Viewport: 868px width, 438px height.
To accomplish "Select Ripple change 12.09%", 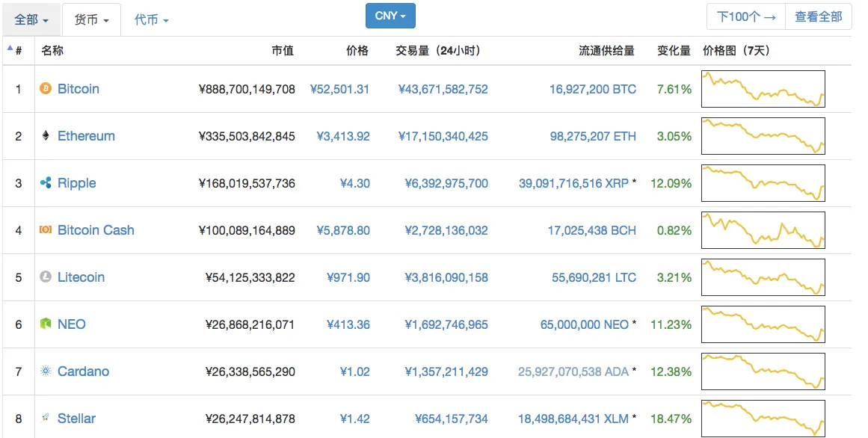I will coord(671,183).
